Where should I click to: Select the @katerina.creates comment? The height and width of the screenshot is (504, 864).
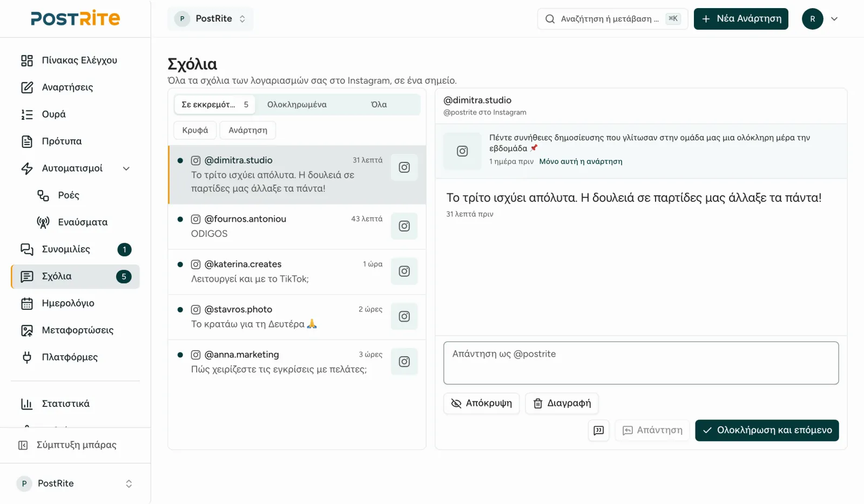297,271
